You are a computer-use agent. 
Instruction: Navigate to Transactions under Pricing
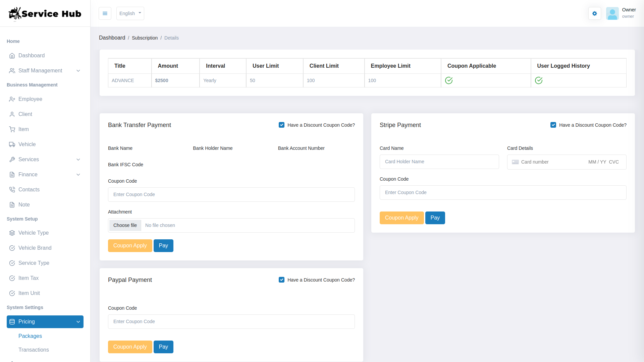34,350
